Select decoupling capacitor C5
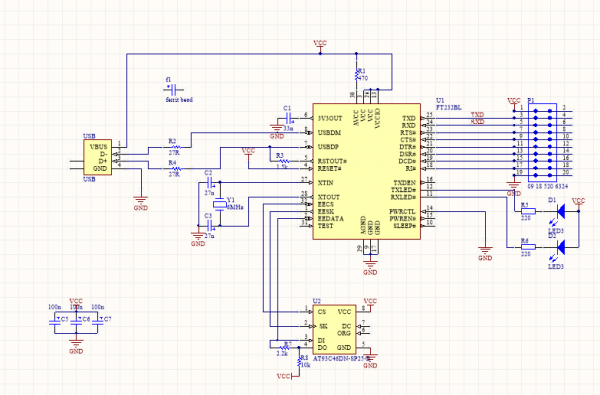The width and height of the screenshot is (600, 395). (x=55, y=322)
